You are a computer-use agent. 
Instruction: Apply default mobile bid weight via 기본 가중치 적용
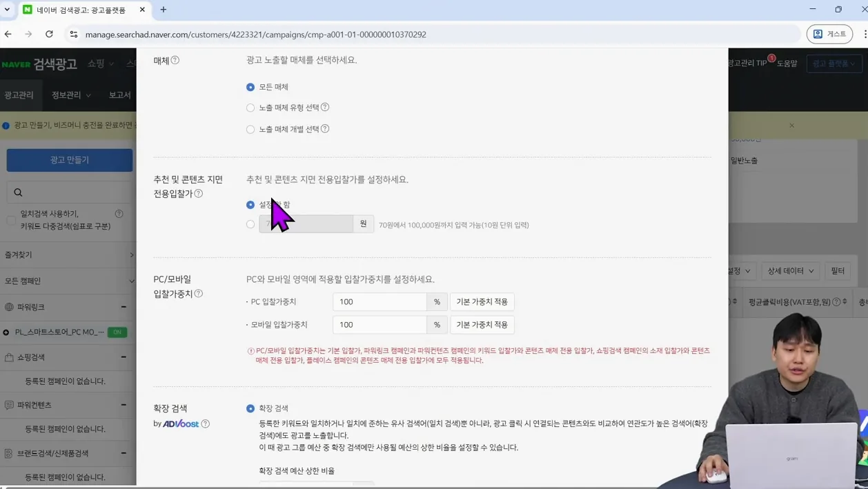[482, 324]
